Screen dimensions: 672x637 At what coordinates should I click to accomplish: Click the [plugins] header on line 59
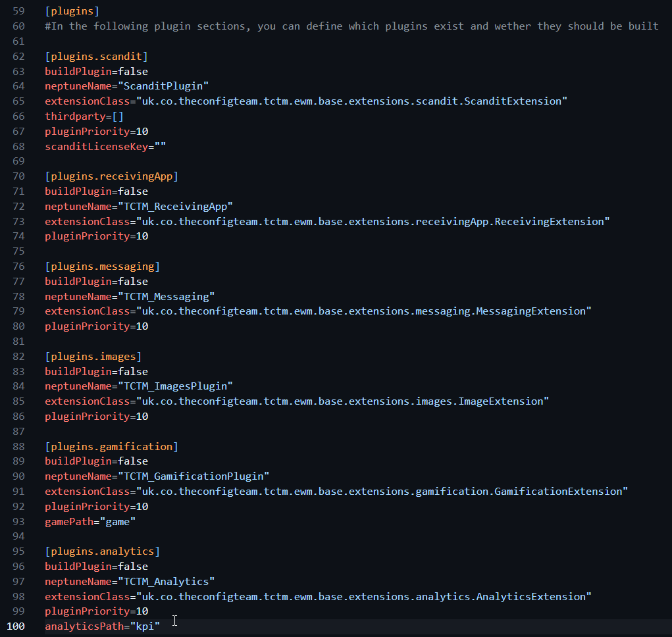[69, 11]
